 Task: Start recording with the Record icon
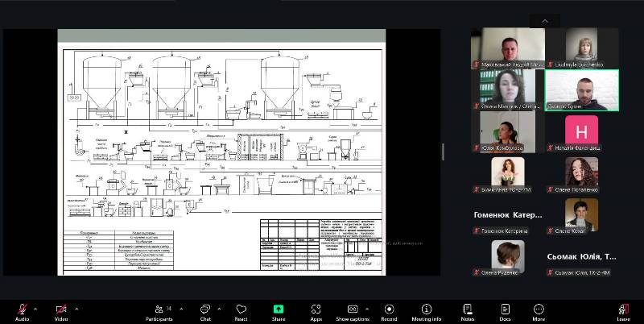[390, 310]
